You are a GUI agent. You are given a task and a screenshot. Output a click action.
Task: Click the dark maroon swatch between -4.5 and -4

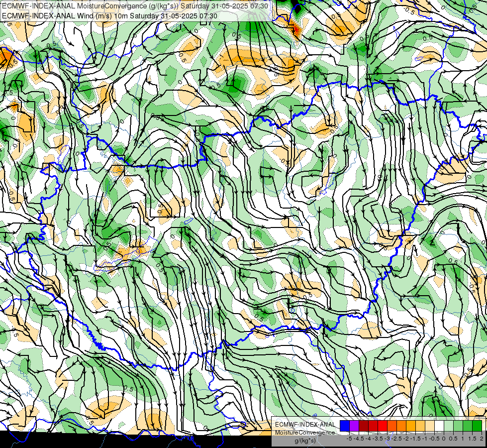tap(364, 426)
